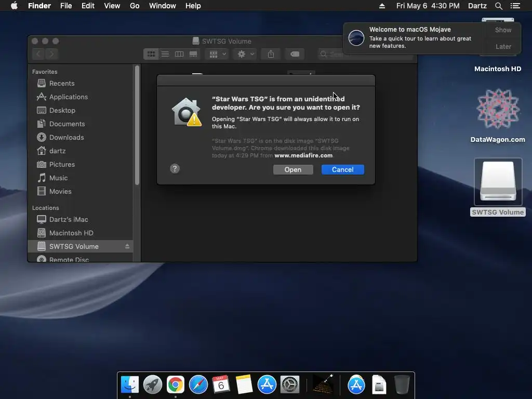Image resolution: width=532 pixels, height=399 pixels.
Task: Select the SWTSG Volume desktop drive icon
Action: (498, 182)
